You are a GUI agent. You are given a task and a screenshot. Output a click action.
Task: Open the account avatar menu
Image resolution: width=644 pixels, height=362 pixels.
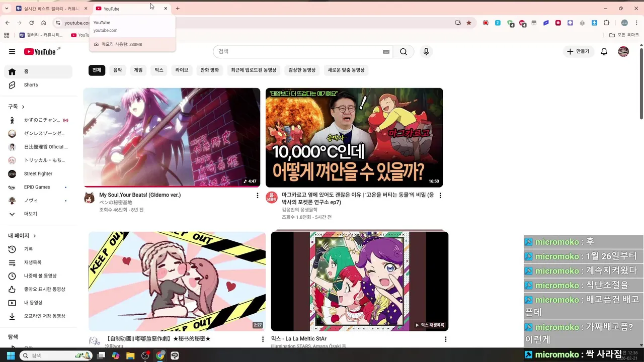point(623,52)
